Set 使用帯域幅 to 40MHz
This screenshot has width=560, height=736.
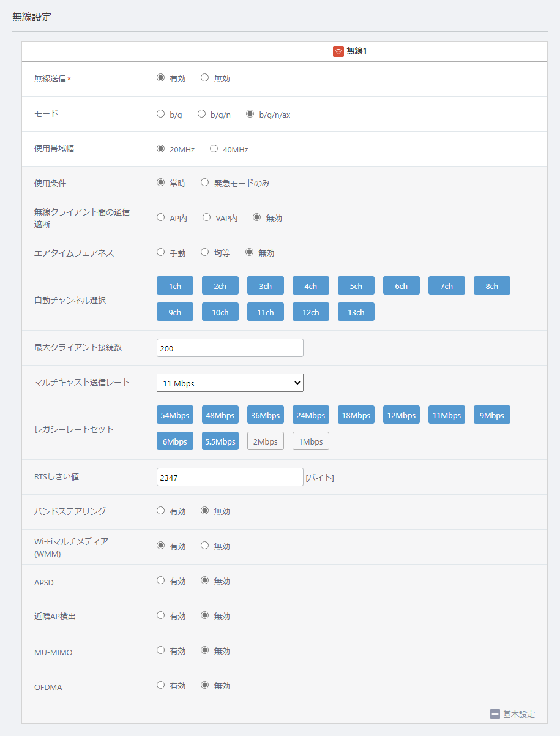click(x=214, y=149)
